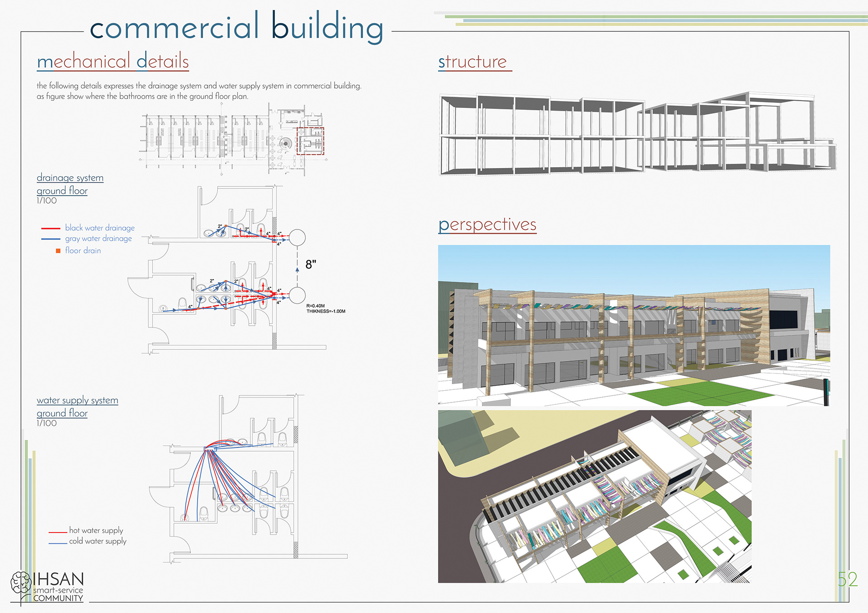Viewport: 868px width, 613px height.
Task: Click the perspectives heading
Action: pyautogui.click(x=487, y=225)
